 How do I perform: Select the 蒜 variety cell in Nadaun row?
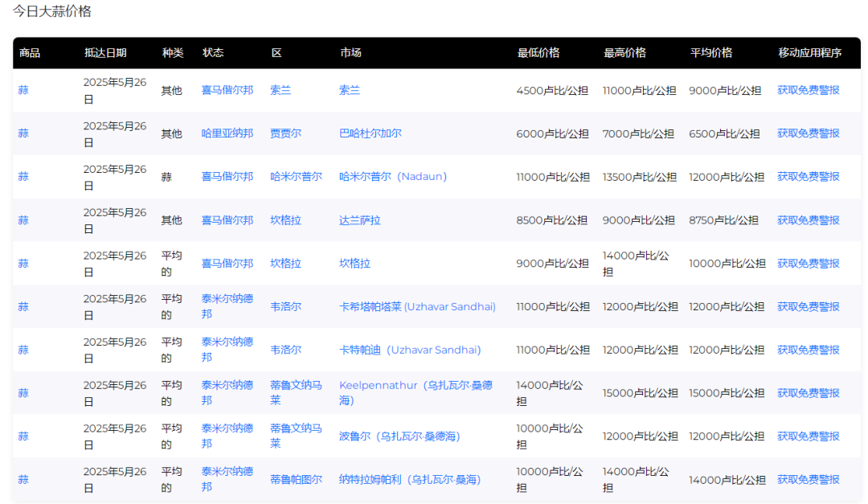[x=166, y=177]
